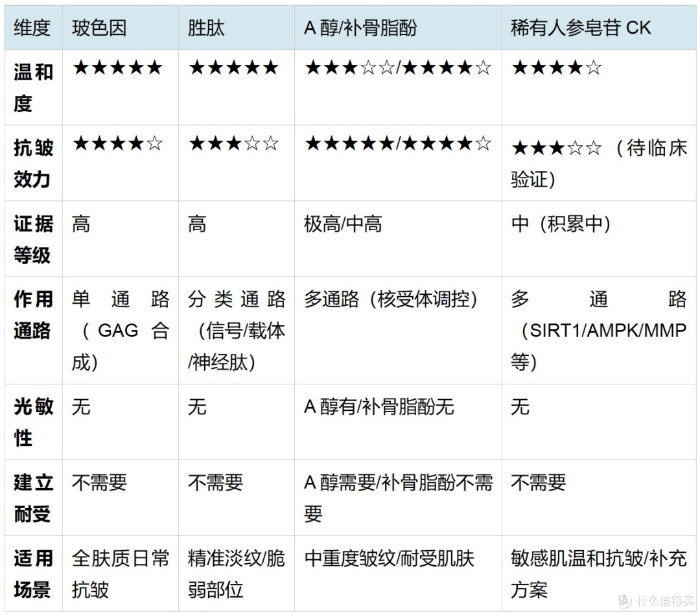
Task: Click the SIRT1/AMPK/MMP pathway cell
Action: [x=599, y=331]
